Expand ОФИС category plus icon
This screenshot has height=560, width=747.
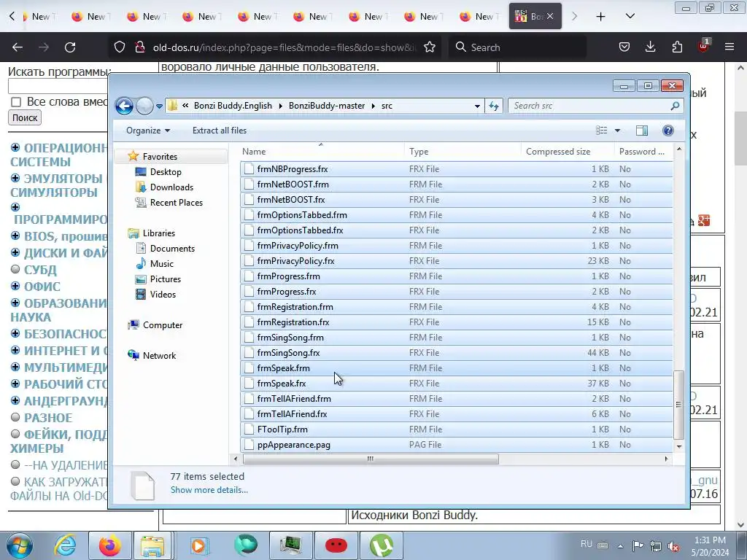pos(15,286)
